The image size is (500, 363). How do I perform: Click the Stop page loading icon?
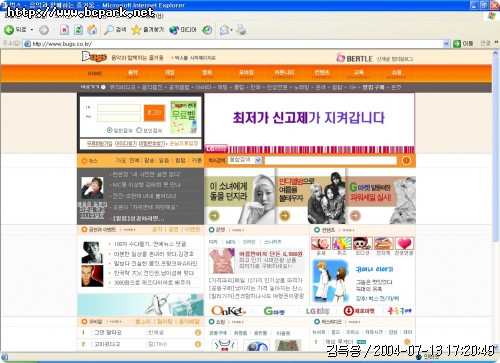click(x=64, y=30)
